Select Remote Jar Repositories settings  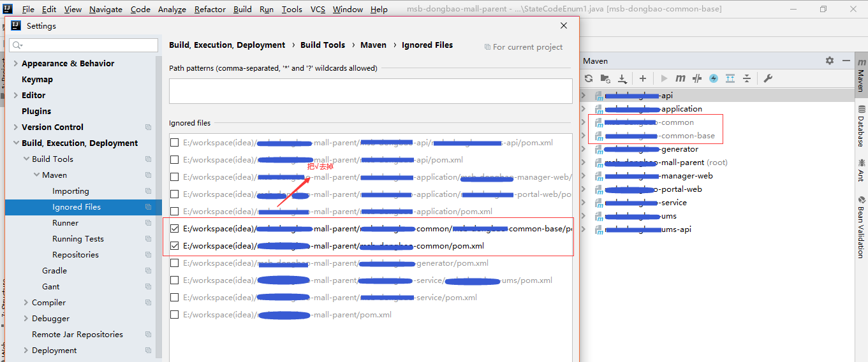tap(77, 335)
